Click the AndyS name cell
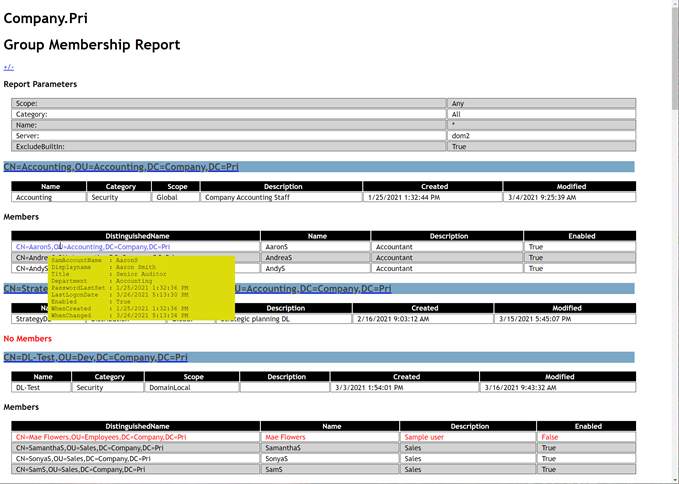The image size is (679, 484). [x=315, y=268]
